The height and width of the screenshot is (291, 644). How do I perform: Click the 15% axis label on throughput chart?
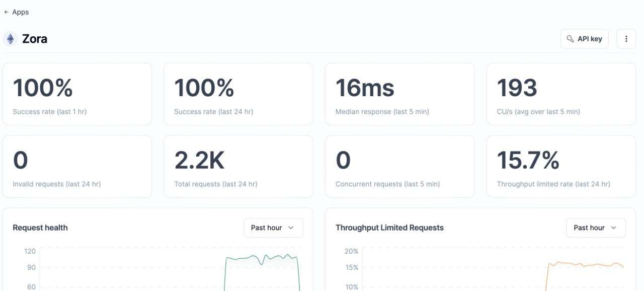point(352,267)
